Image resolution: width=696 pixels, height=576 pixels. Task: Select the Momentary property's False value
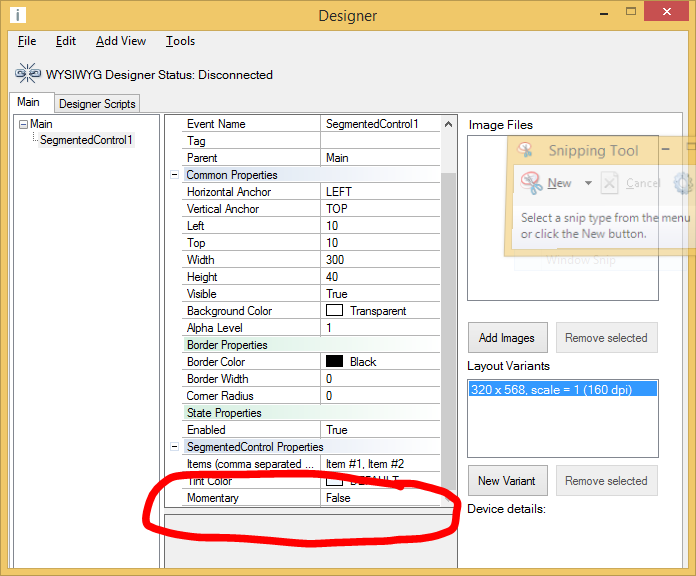[338, 498]
